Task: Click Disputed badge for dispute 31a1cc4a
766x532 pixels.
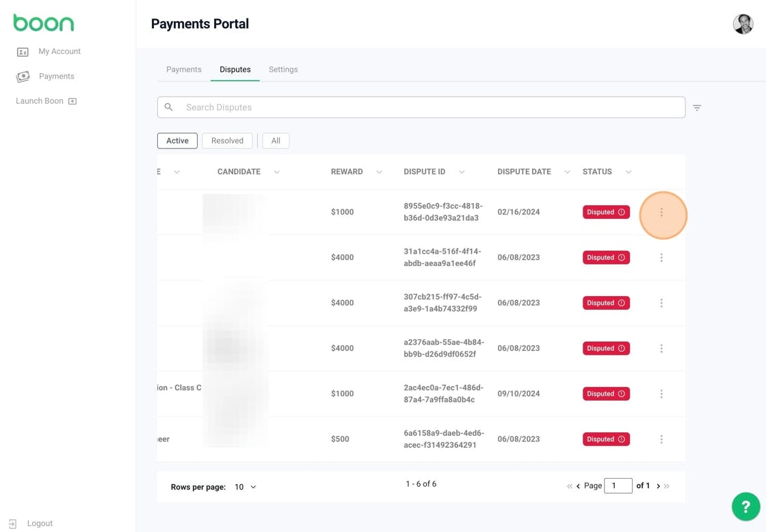Action: coord(606,257)
